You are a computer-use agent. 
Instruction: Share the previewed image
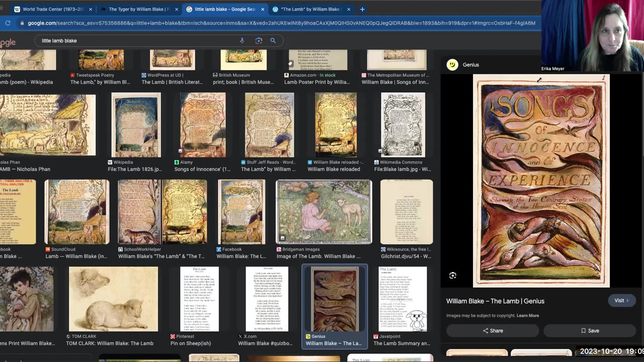tap(493, 330)
